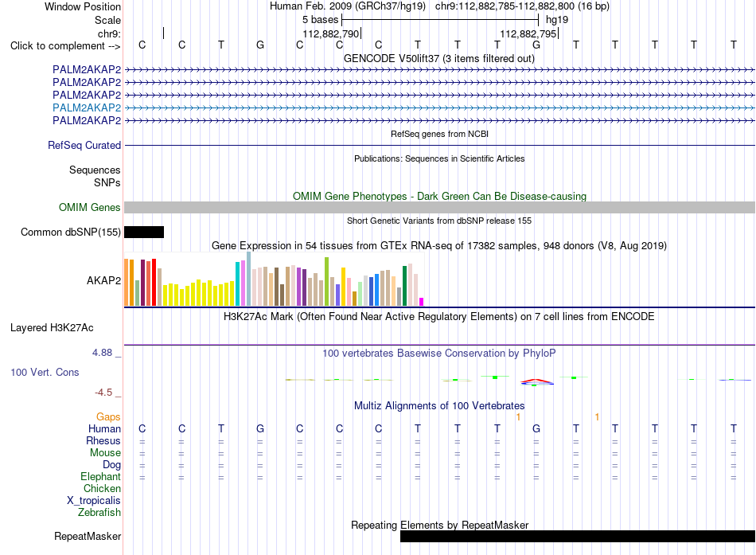Click the 4.88 PhyloP upper scale value

click(102, 353)
